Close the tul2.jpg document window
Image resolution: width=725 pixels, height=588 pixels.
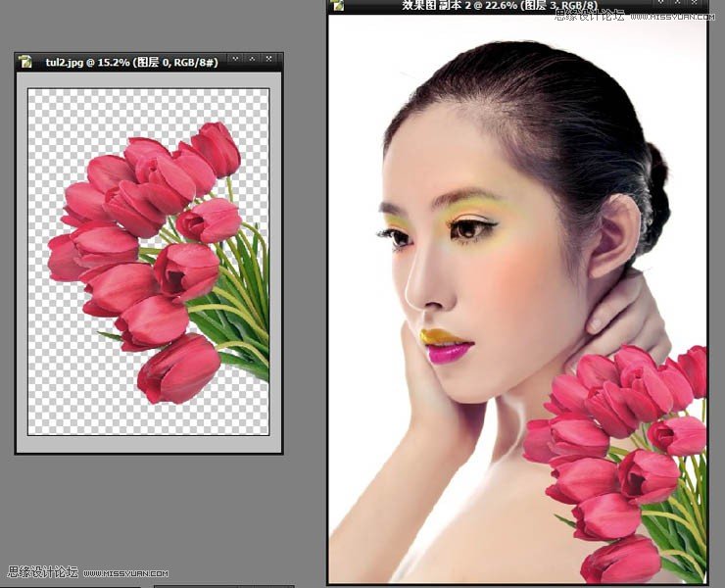coord(268,59)
